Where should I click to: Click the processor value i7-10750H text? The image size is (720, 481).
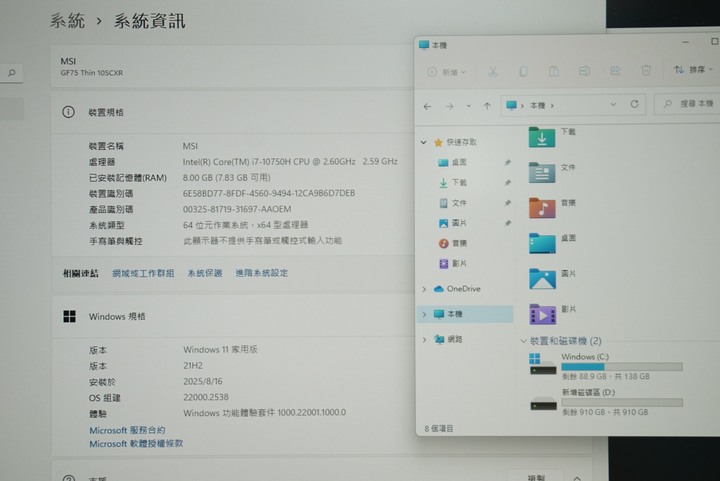coord(290,162)
